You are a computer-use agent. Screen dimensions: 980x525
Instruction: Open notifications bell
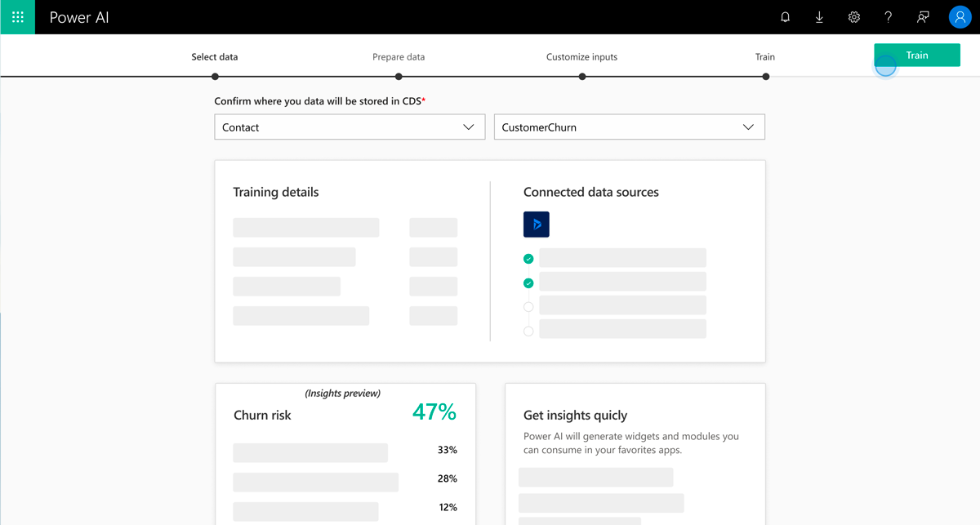tap(785, 17)
